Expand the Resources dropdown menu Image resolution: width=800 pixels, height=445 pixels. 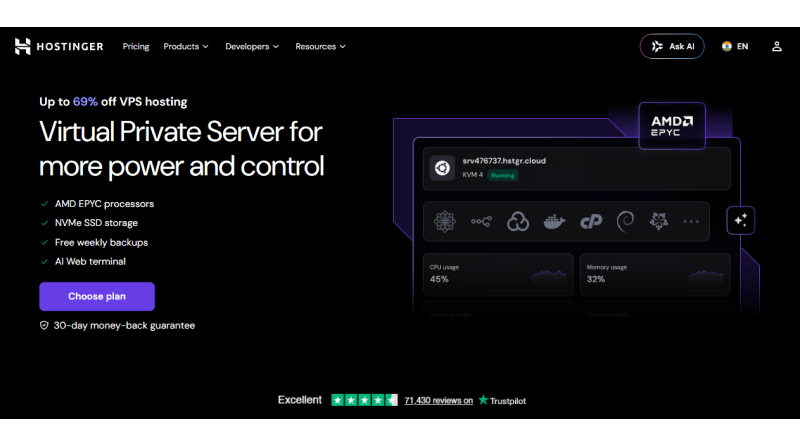(320, 46)
